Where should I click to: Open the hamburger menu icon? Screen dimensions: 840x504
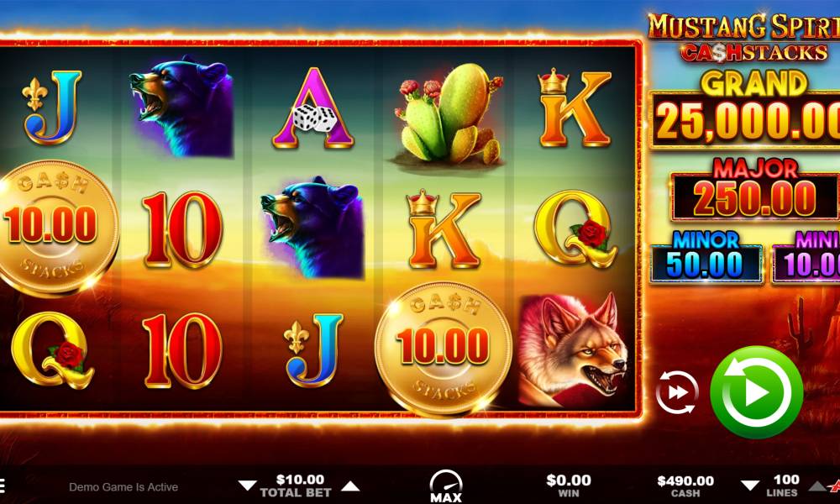(x=3, y=486)
